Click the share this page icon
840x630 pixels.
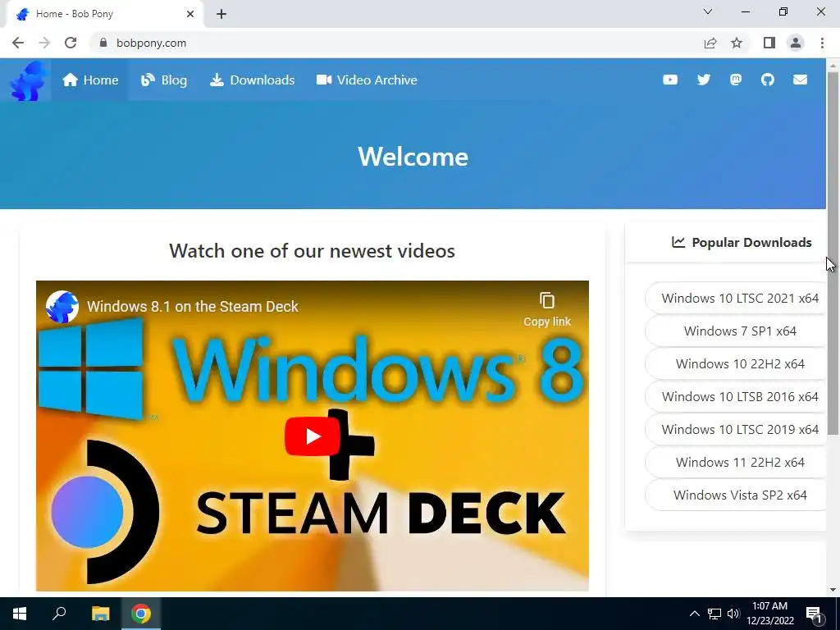click(x=710, y=43)
